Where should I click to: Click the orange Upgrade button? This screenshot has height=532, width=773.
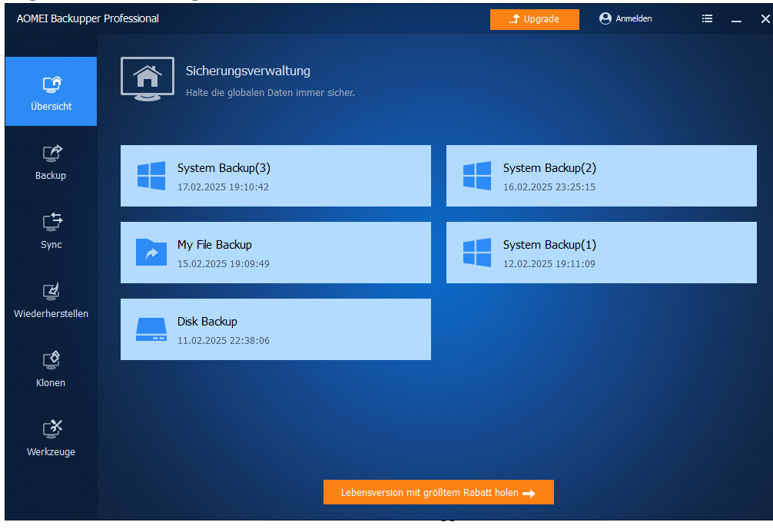(x=534, y=19)
